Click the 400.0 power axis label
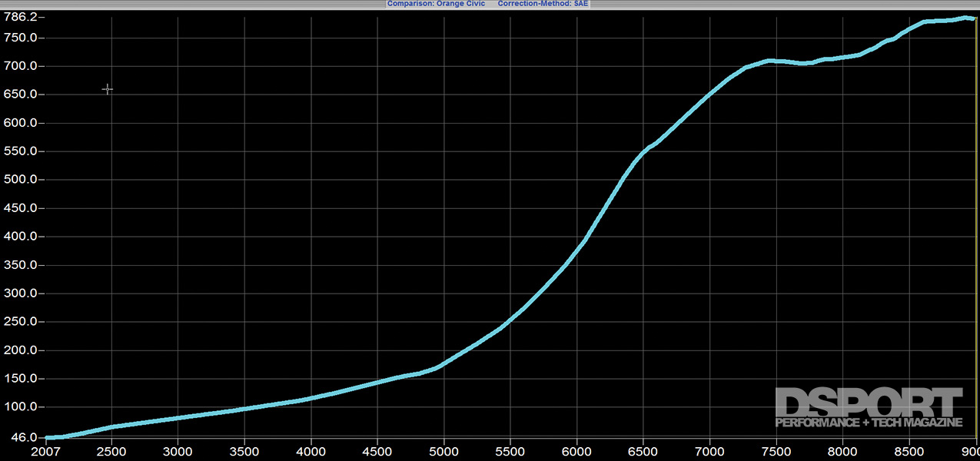 click(x=18, y=237)
